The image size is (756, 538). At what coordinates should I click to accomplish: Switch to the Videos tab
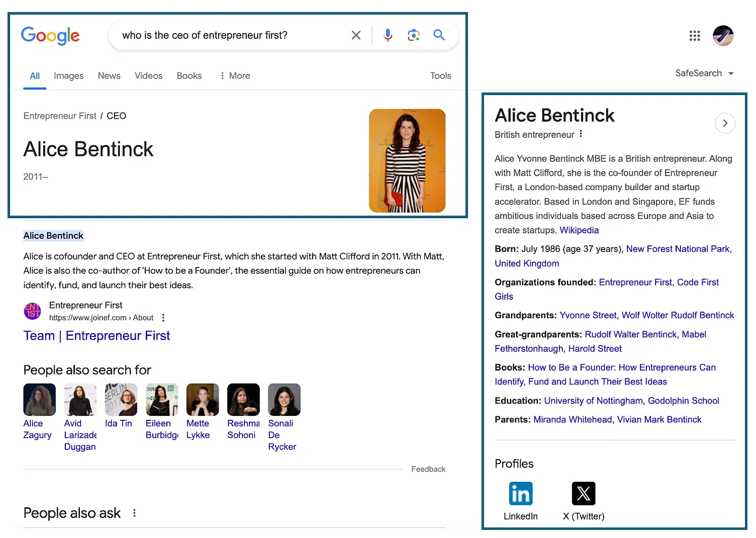[x=148, y=76]
